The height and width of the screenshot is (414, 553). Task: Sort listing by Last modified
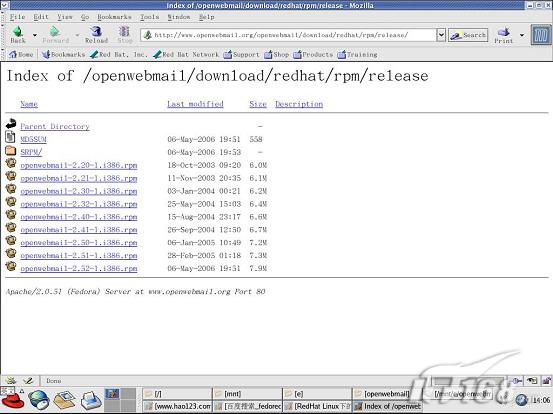pos(195,104)
